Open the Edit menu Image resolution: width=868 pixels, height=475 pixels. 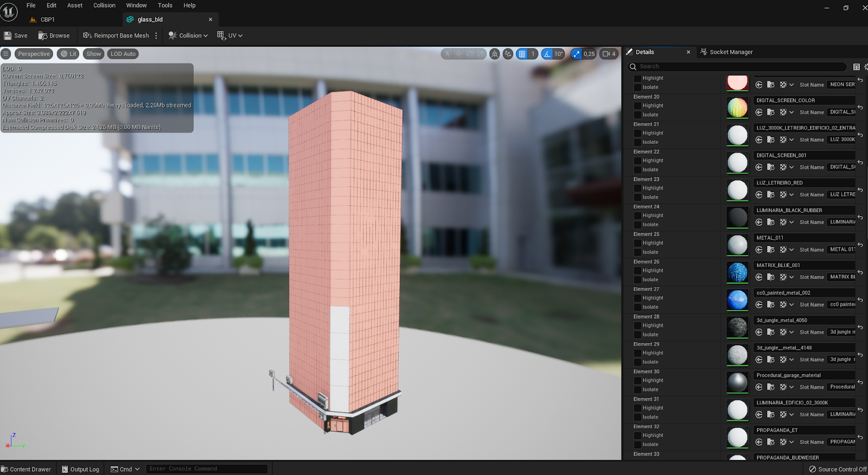click(x=52, y=5)
